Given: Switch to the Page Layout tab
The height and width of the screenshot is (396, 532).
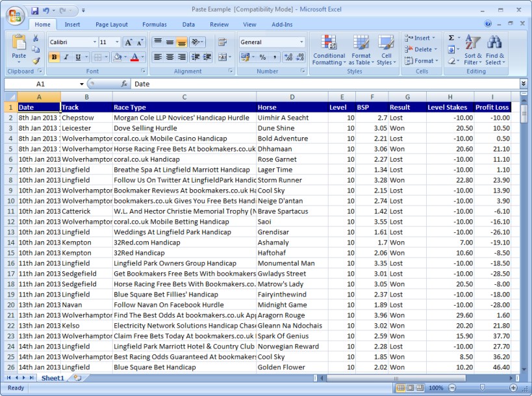Looking at the screenshot, I should (111, 25).
